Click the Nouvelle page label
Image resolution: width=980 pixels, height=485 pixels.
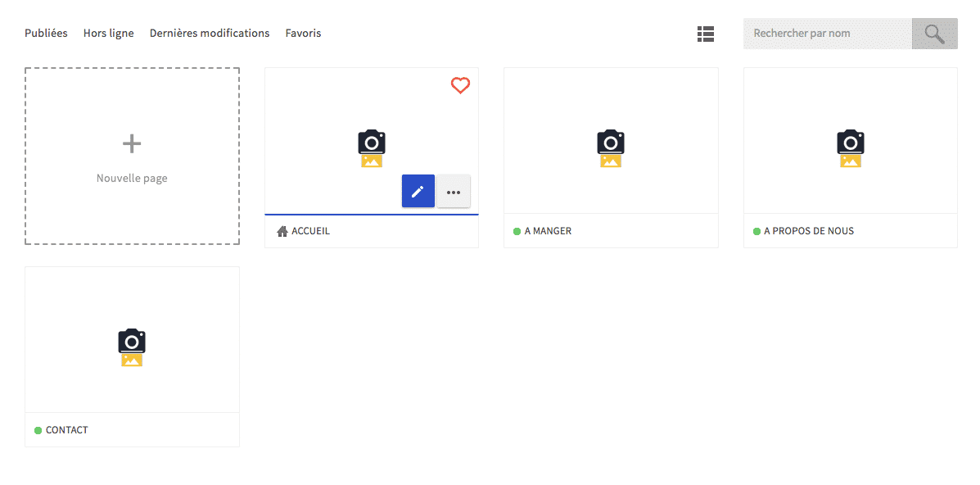(132, 179)
